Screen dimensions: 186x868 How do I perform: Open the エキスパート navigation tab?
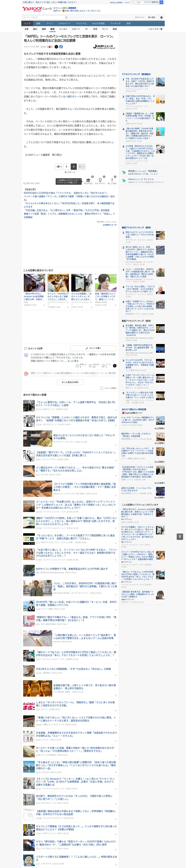pos(64,24)
